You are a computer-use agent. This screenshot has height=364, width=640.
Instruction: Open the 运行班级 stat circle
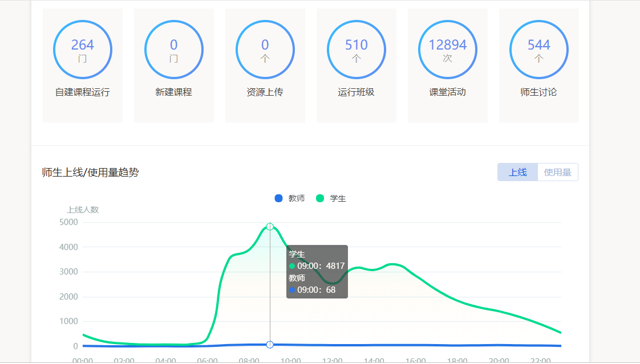point(357,49)
